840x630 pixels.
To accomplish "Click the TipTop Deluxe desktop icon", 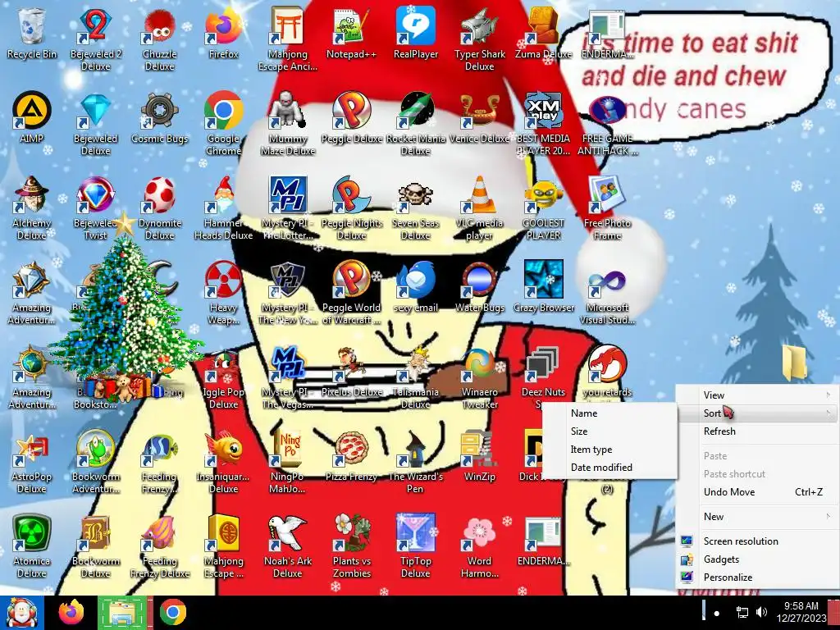I will pyautogui.click(x=416, y=547).
